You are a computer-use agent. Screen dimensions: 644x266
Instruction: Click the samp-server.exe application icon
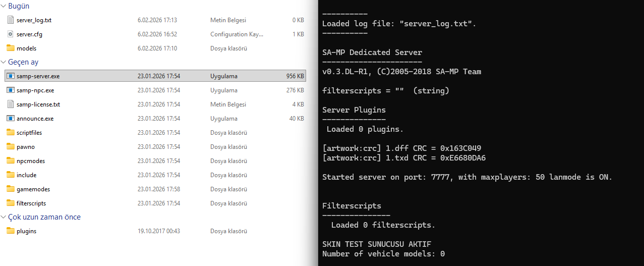click(11, 76)
